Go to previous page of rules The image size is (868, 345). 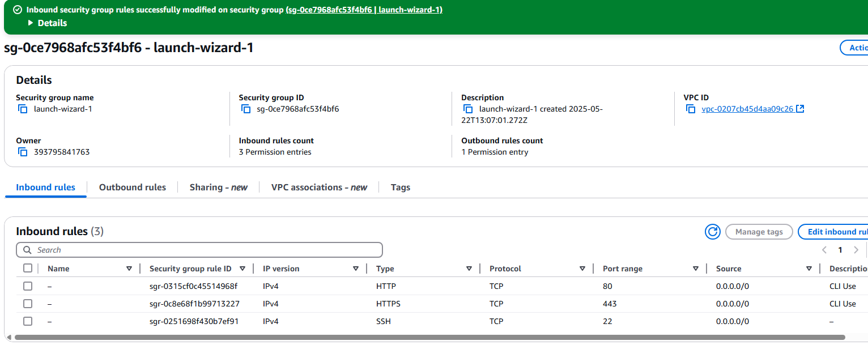tap(824, 250)
